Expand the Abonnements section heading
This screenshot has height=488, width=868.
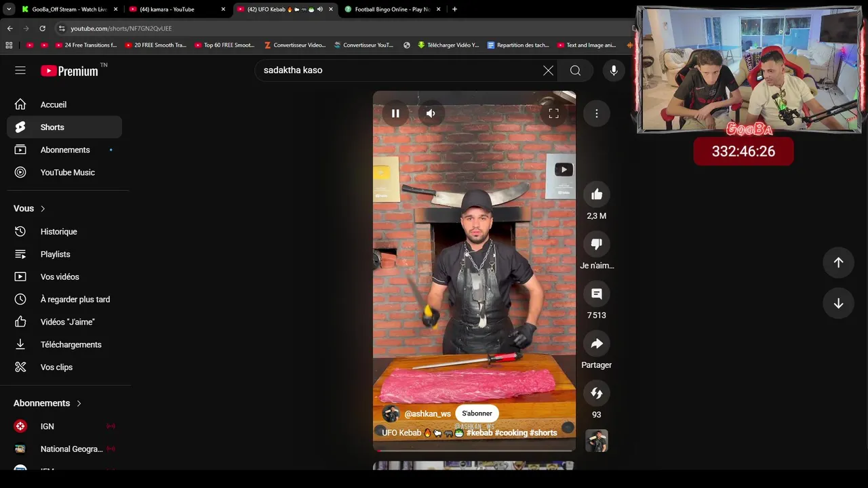click(47, 403)
